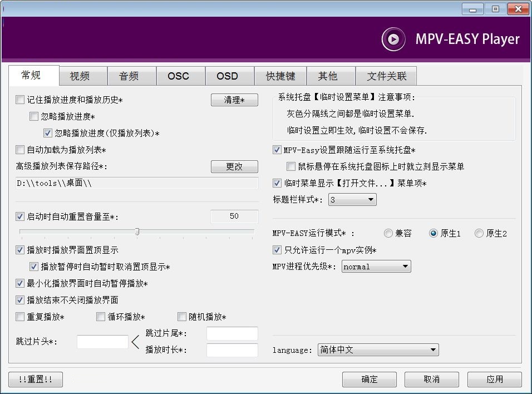Enable 循环播放 checkbox
Viewport: 532px width, 394px height.
(101, 317)
